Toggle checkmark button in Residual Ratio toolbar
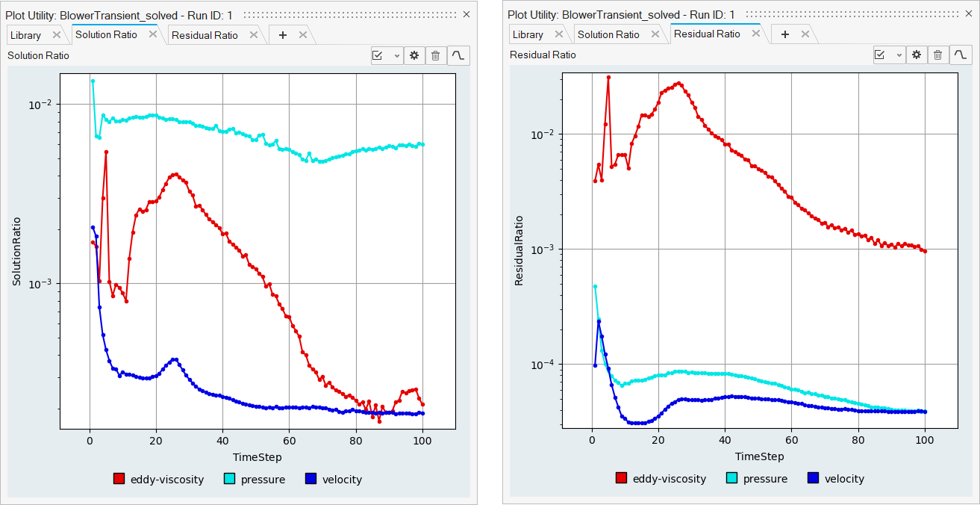This screenshot has height=505, width=980. click(880, 55)
